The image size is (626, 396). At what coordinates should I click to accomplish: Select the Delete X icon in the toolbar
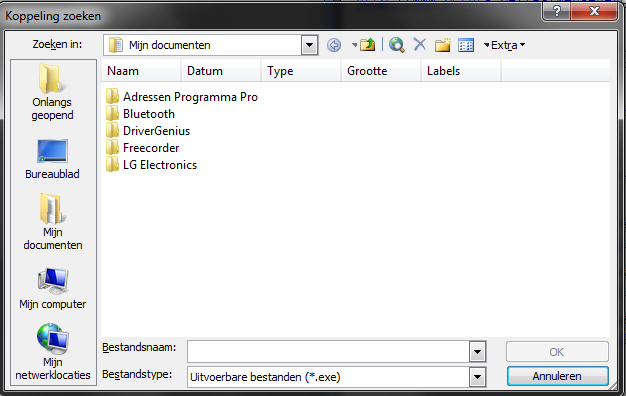tap(420, 44)
